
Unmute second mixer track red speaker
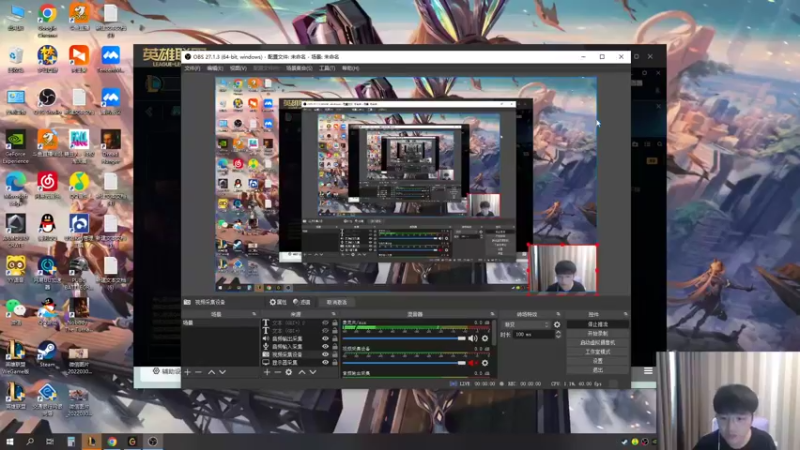click(473, 363)
